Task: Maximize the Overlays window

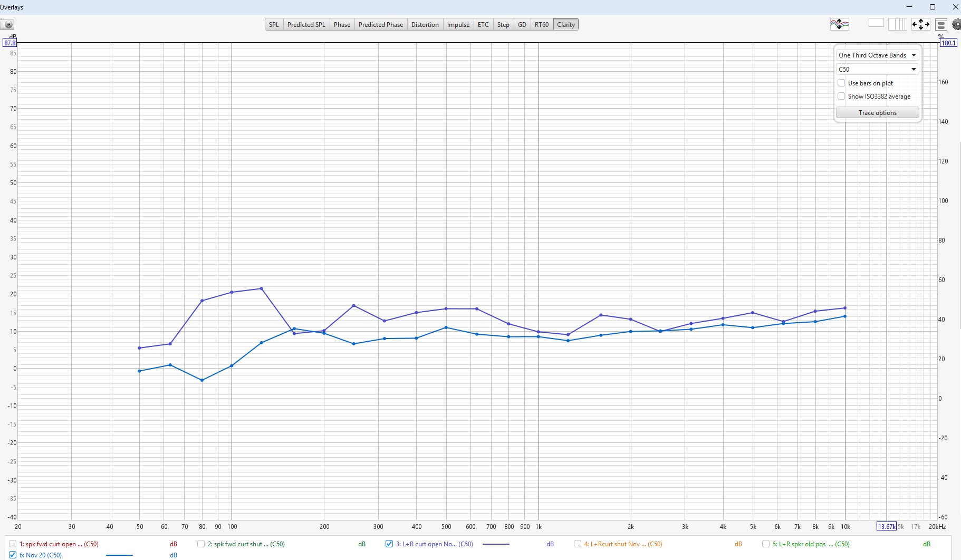Action: coord(932,7)
